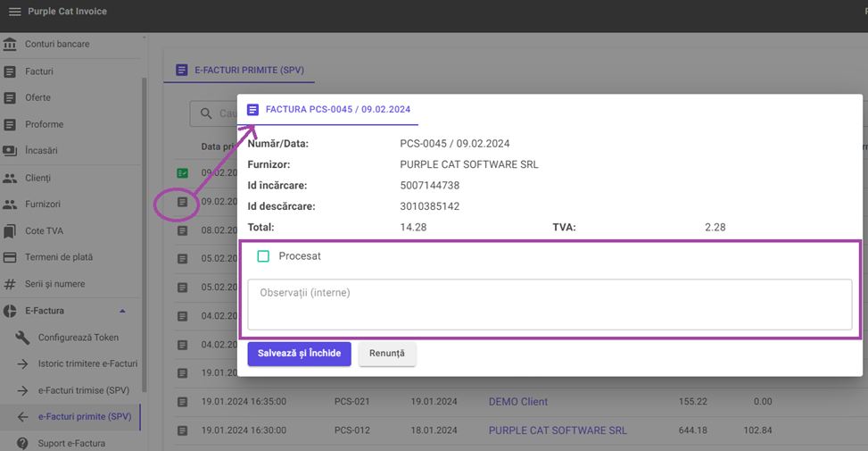Open details icon of first 05.02 row
868x451 pixels.
click(182, 259)
